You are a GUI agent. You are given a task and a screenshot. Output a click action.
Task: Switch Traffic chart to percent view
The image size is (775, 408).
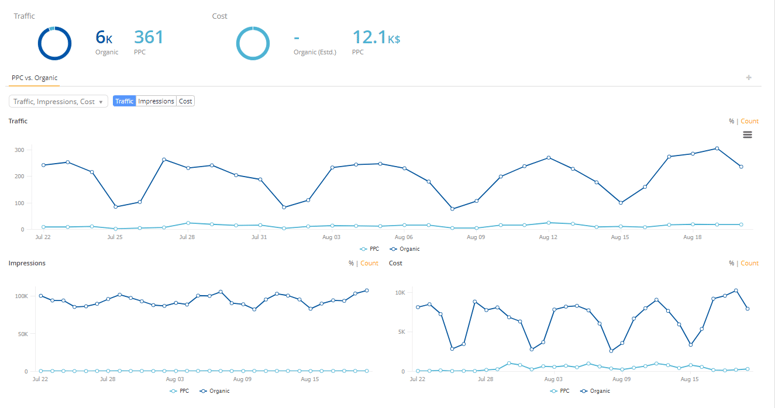pyautogui.click(x=731, y=121)
